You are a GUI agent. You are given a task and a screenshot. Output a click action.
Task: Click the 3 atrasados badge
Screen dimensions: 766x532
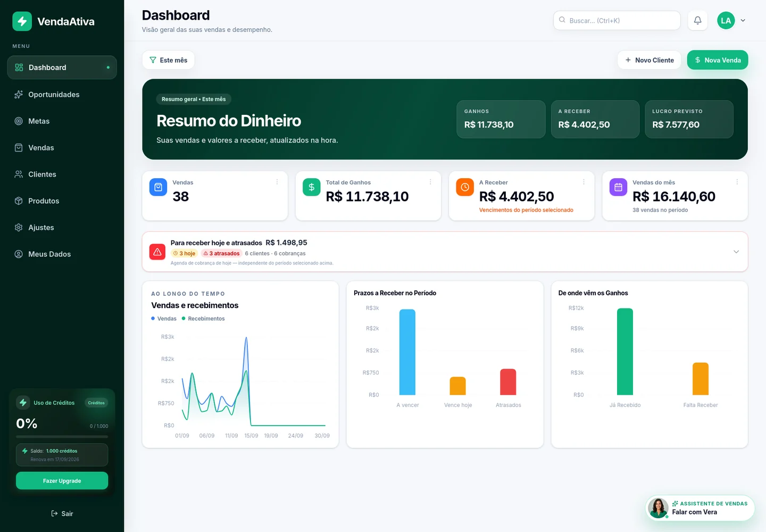(222, 254)
